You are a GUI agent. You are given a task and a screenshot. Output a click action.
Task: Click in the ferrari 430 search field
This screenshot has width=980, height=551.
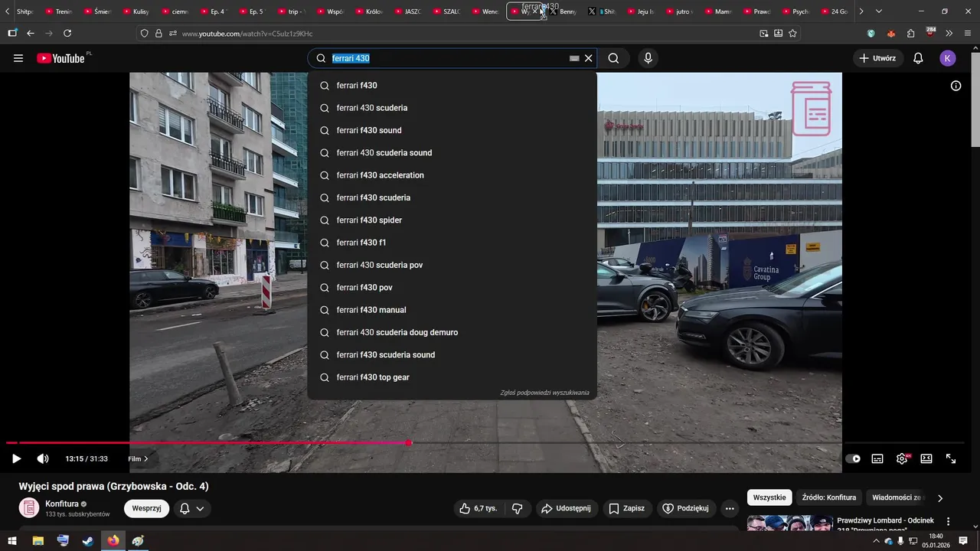pos(448,58)
